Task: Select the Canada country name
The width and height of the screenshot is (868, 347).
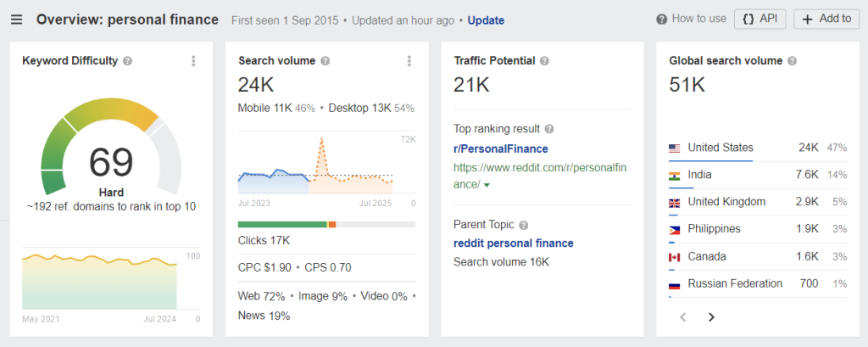Action: (x=707, y=257)
